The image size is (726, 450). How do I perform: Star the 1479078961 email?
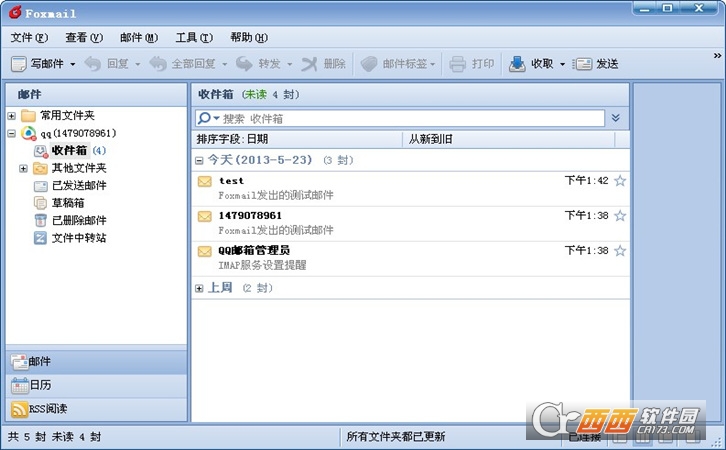pyautogui.click(x=620, y=216)
